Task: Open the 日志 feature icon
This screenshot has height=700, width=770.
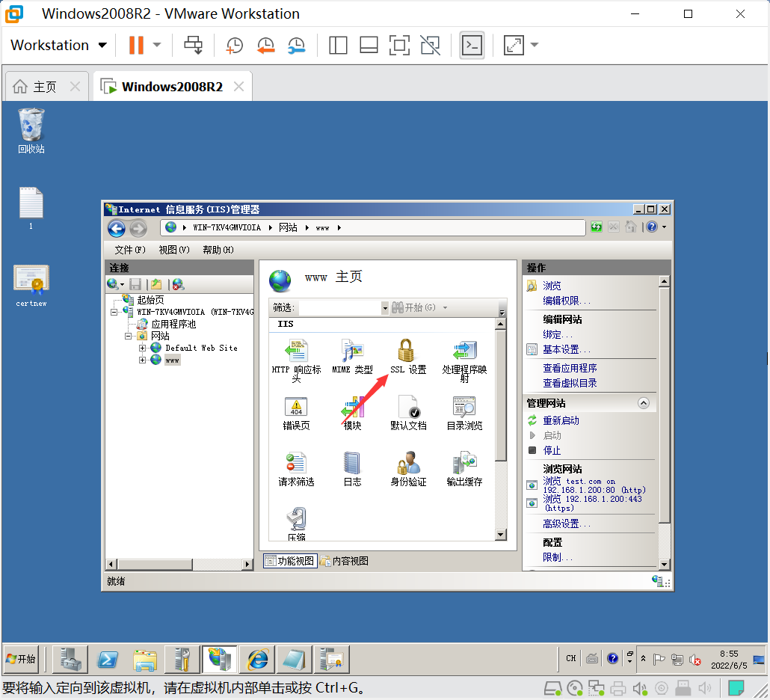Action: [352, 463]
